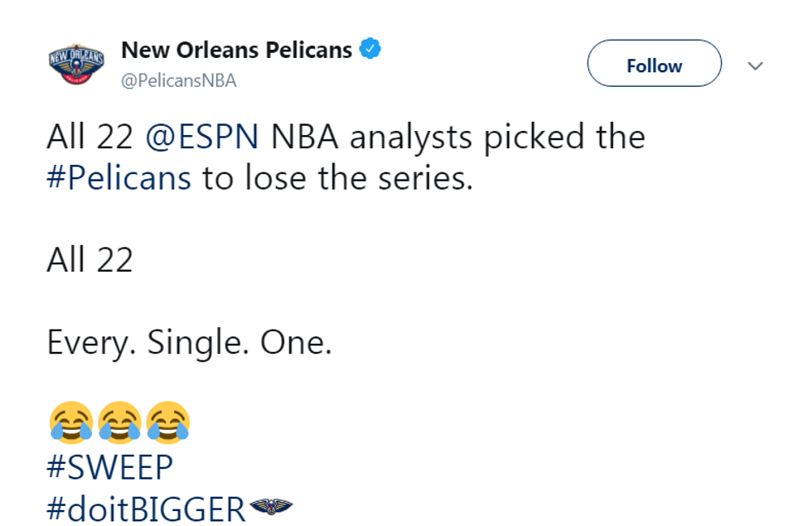This screenshot has height=526, width=812.
Task: Click the standalone 'All 22' line
Action: [90, 261]
